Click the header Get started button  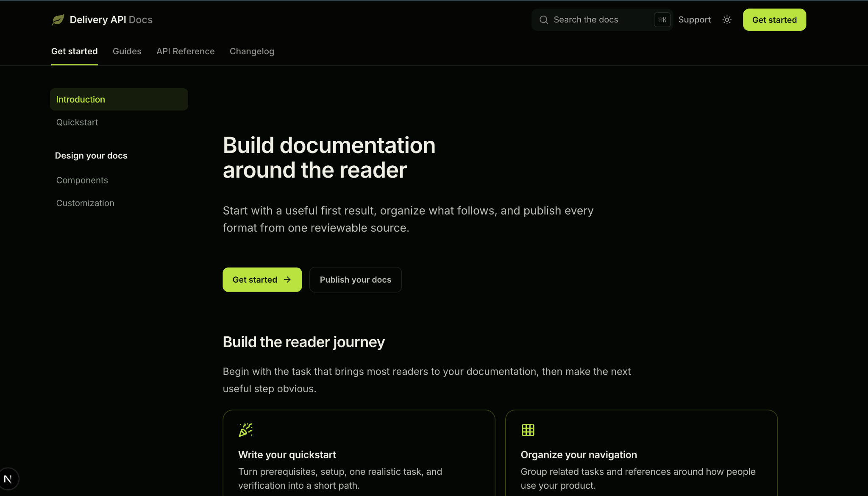pos(774,20)
